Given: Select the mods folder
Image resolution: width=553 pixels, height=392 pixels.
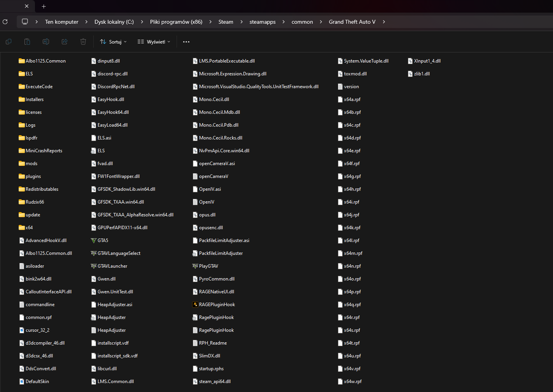Looking at the screenshot, I should coord(31,164).
